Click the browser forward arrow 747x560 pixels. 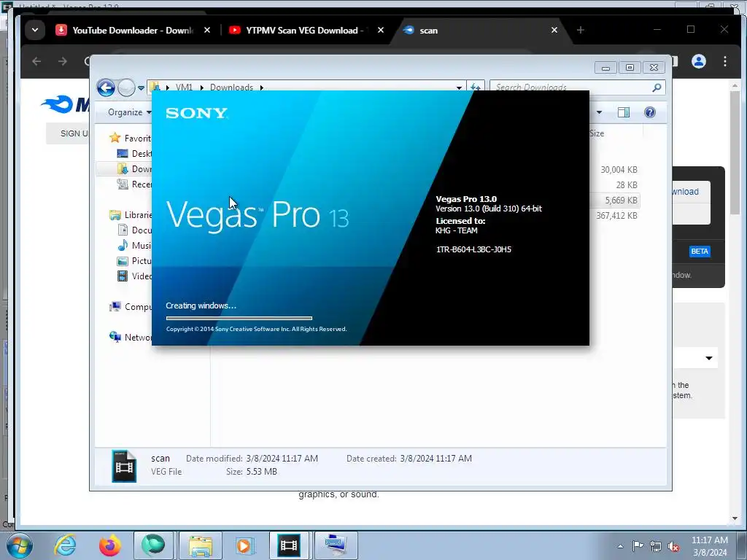[x=63, y=61]
